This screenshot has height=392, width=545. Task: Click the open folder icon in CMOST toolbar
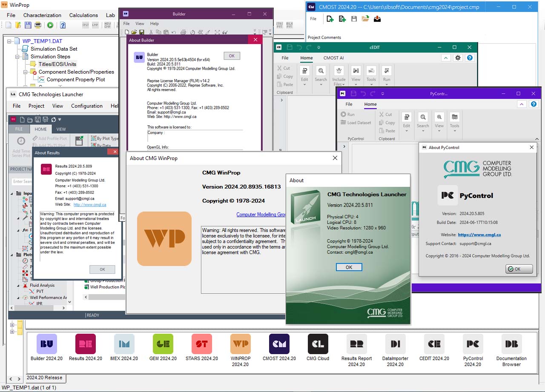365,19
